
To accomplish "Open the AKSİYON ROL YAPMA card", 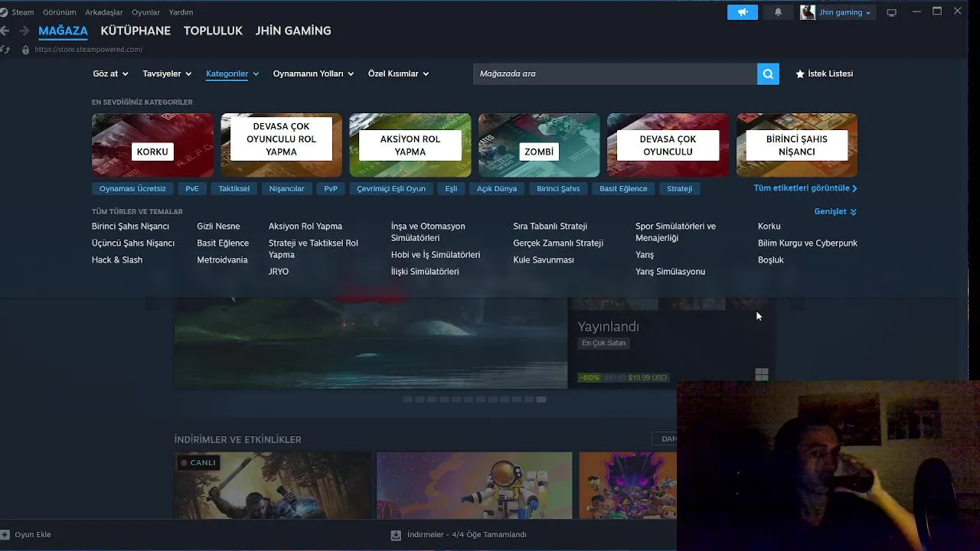I will coord(410,145).
